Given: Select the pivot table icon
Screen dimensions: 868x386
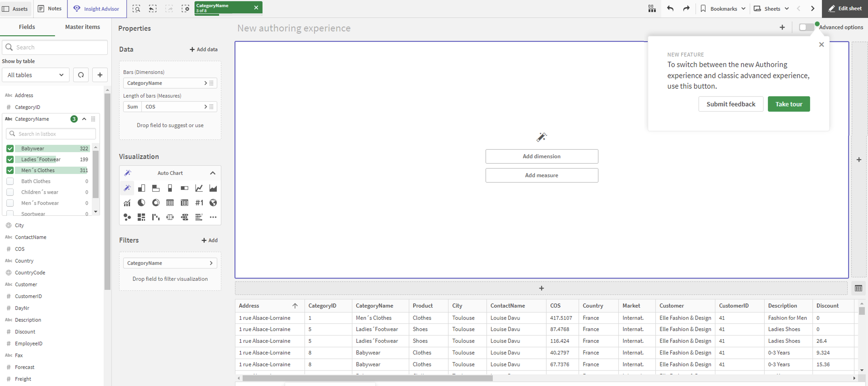Looking at the screenshot, I should coord(184,203).
